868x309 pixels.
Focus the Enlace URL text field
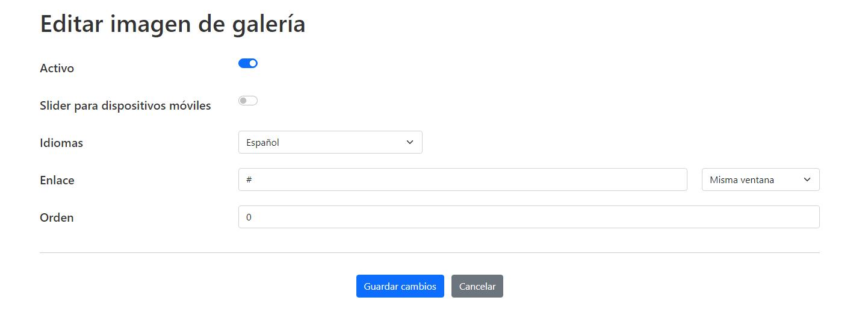(462, 179)
